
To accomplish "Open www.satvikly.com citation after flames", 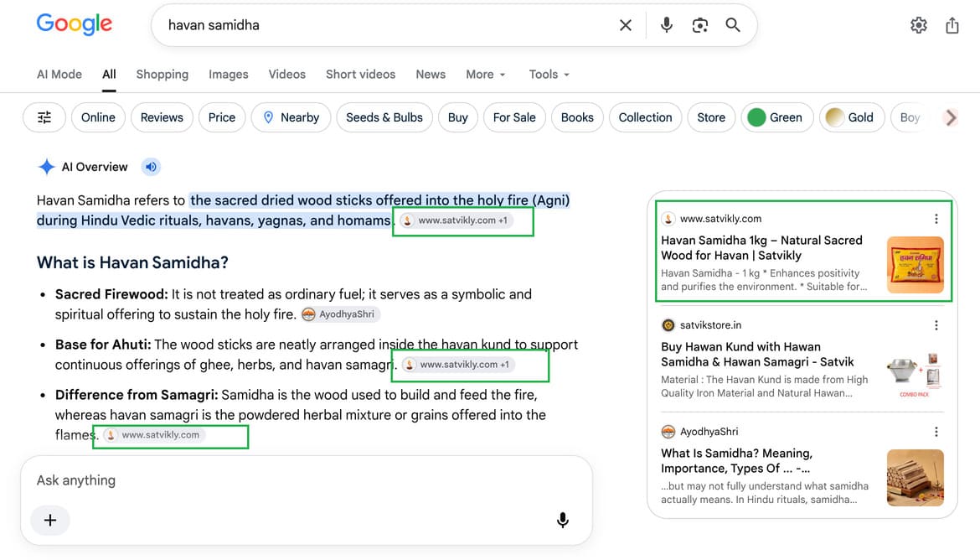I will [154, 435].
